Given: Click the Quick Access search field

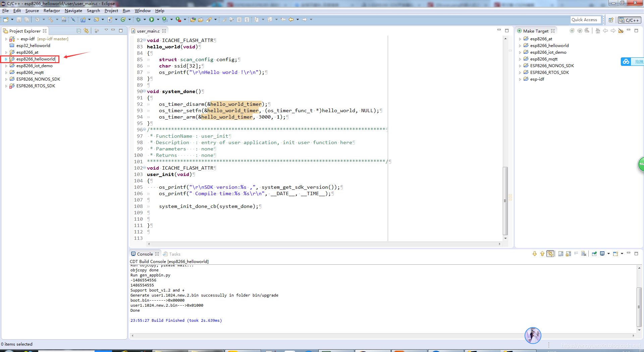Looking at the screenshot, I should pos(585,20).
